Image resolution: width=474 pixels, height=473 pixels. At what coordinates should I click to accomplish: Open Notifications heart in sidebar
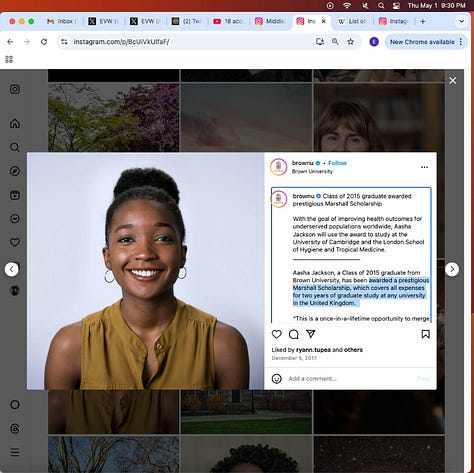(x=15, y=242)
